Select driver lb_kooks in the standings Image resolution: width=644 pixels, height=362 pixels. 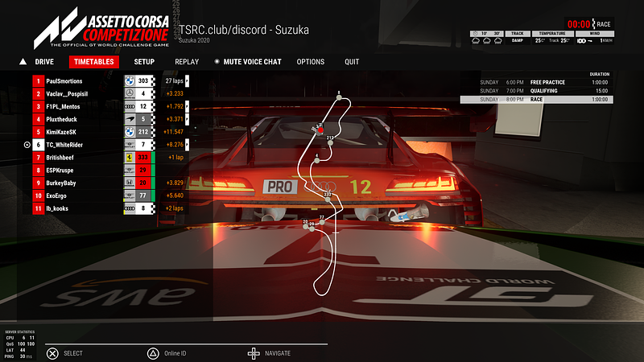click(57, 208)
